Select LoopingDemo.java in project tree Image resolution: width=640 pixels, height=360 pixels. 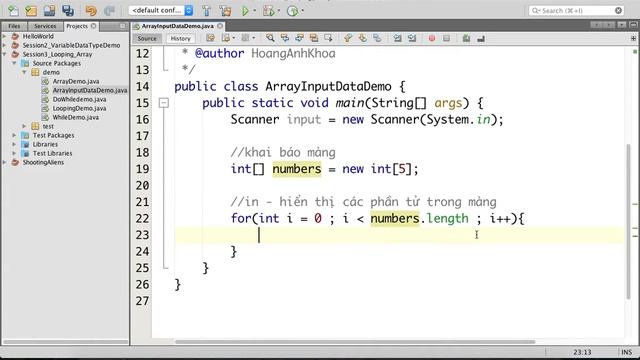[79, 108]
